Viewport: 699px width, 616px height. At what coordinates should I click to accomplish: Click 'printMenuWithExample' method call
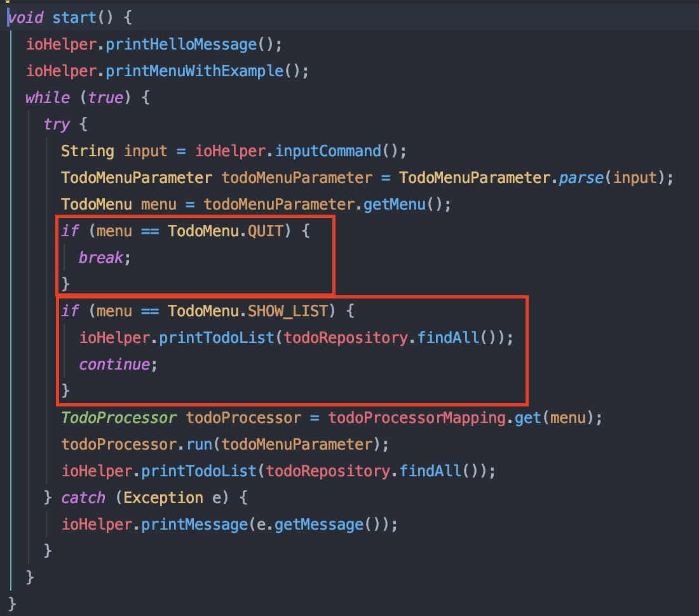tap(194, 71)
